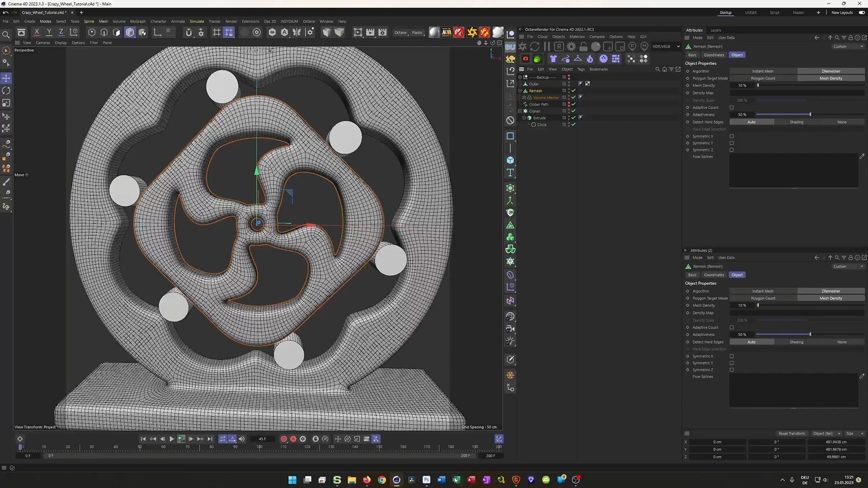
Task: Enable Adaptive Count in upper Attributes panel
Action: coord(731,108)
